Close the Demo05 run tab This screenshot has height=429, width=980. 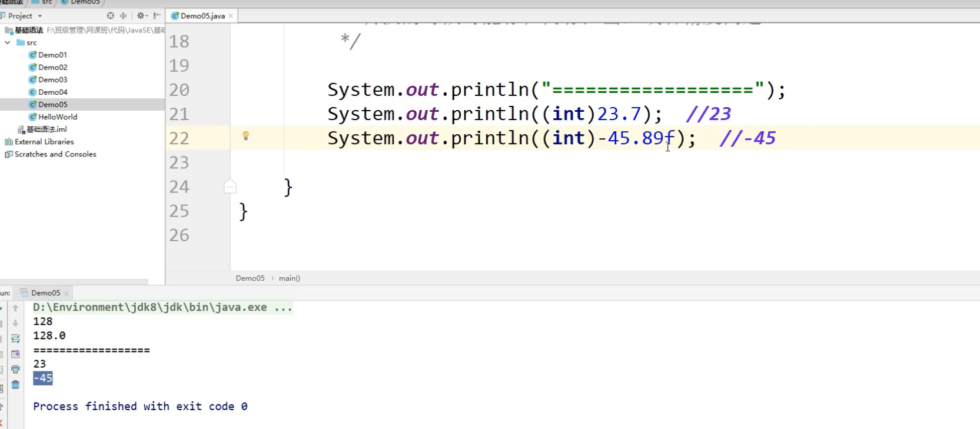[67, 293]
